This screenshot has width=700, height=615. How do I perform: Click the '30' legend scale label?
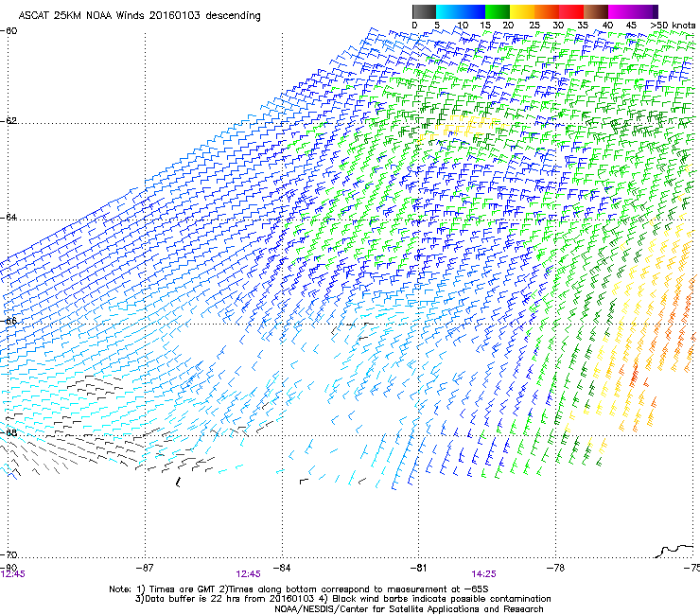[558, 26]
